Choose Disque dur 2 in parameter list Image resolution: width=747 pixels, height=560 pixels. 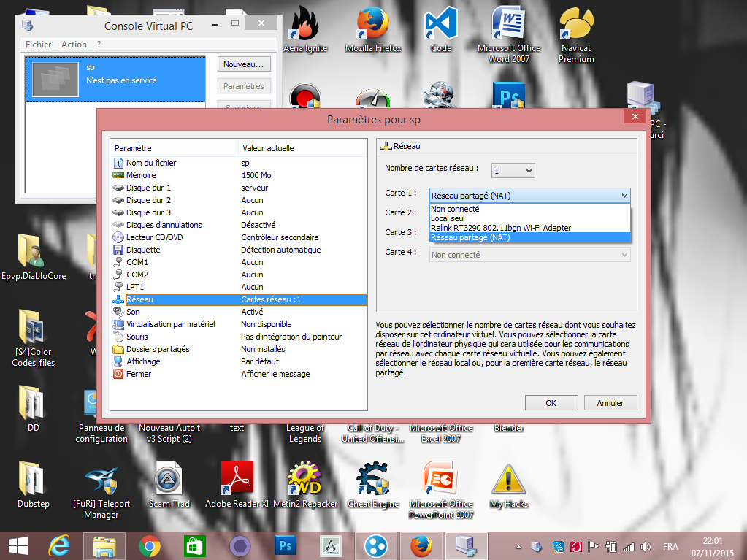238,200
